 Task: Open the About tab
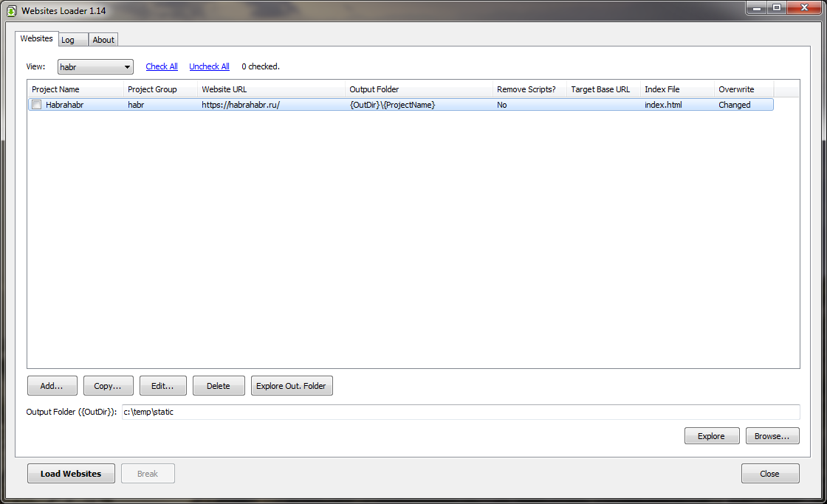103,40
